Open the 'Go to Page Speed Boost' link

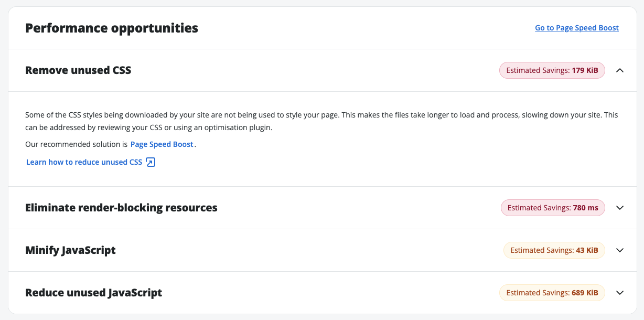pos(576,28)
